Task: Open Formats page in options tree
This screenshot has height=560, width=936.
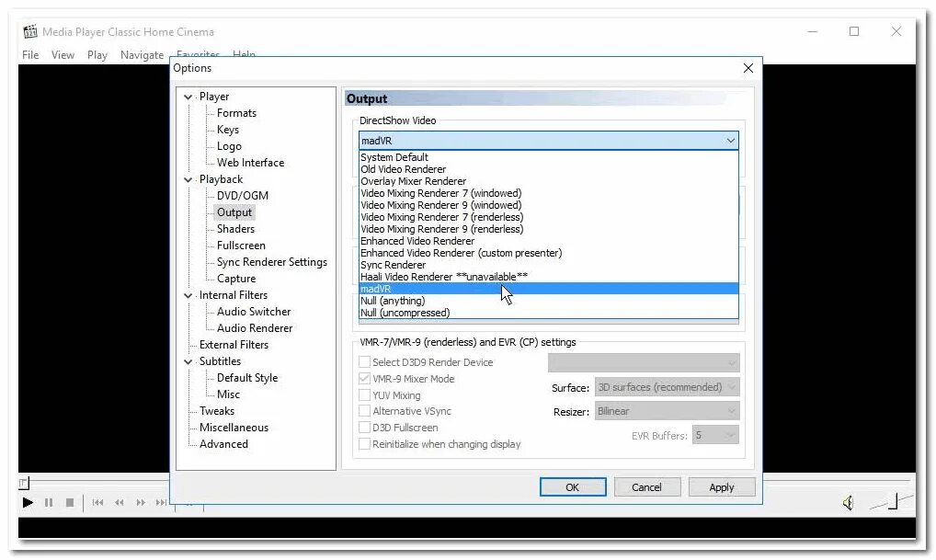Action: click(x=236, y=113)
